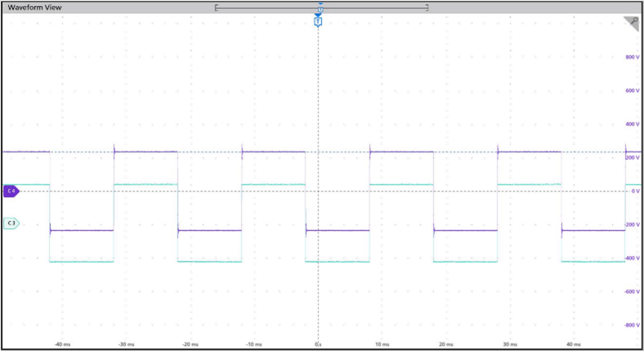This screenshot has height=351, width=644.
Task: Click the 10 ms time axis label
Action: coord(382,344)
